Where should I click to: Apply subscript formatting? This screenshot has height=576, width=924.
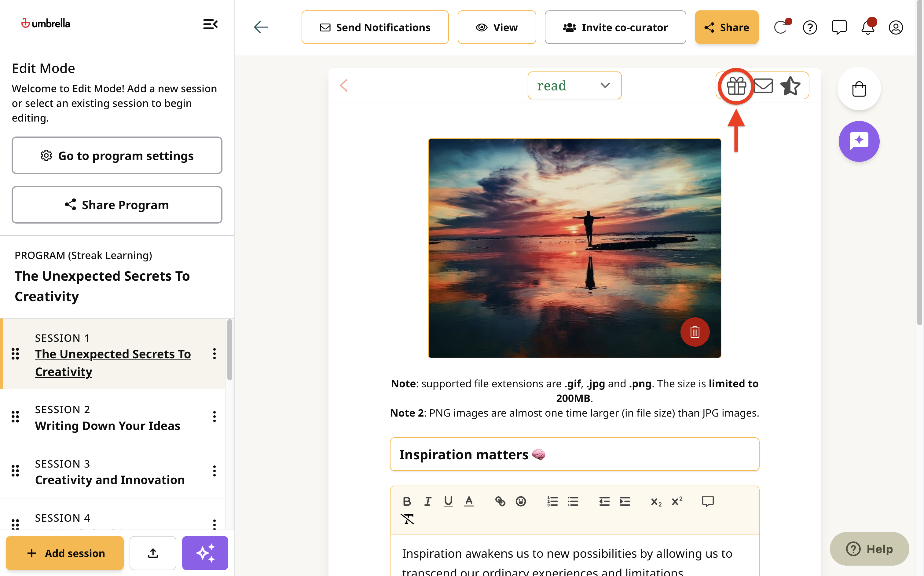tap(656, 502)
